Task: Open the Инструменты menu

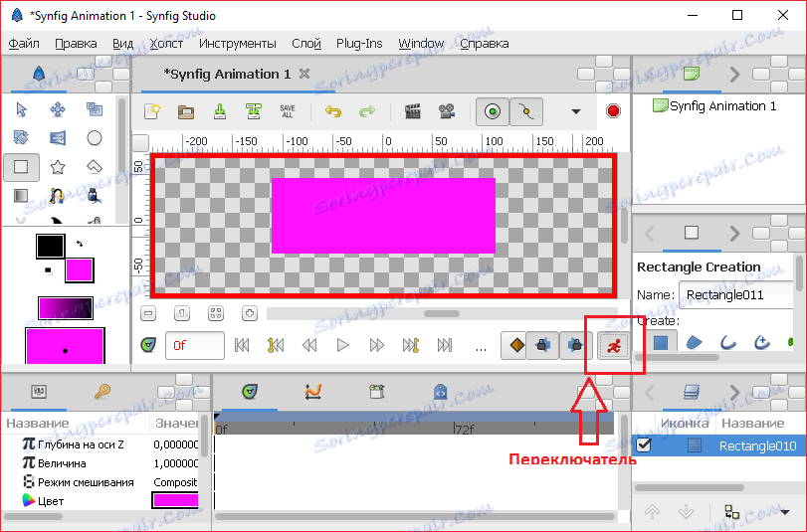Action: [237, 44]
